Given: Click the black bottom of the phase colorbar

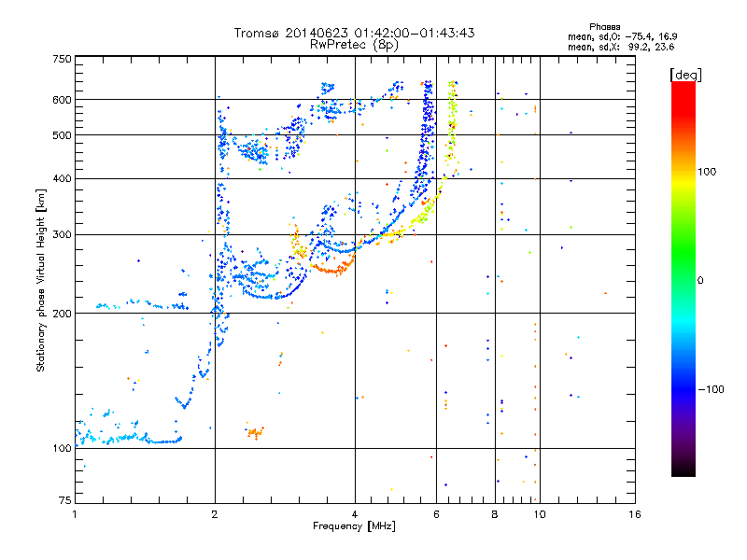Looking at the screenshot, I should [684, 469].
